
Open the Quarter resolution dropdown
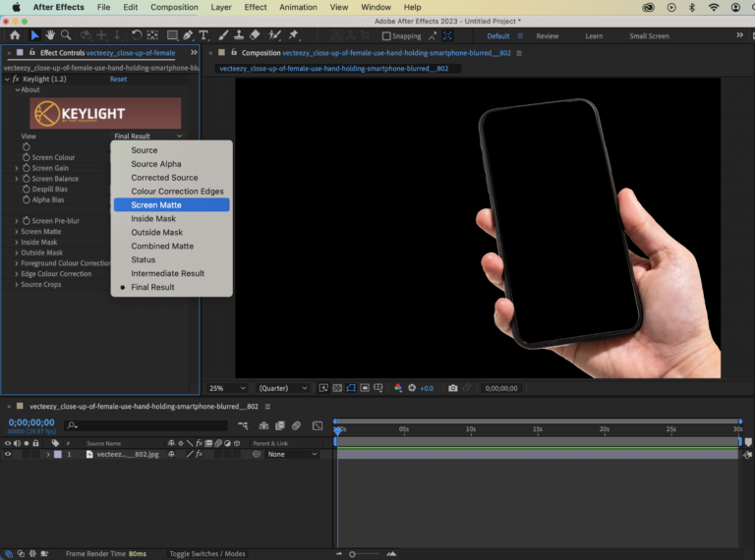[x=283, y=388]
